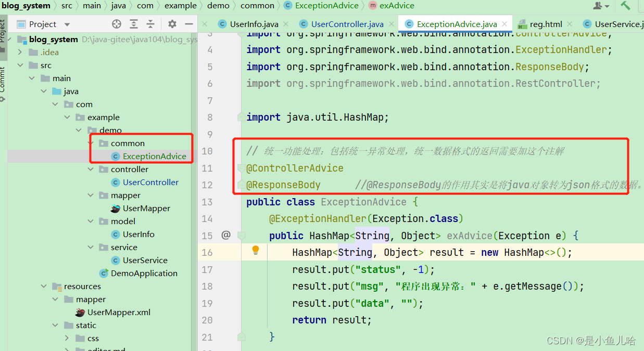
Task: Collapse the main folder
Action: tap(32, 79)
